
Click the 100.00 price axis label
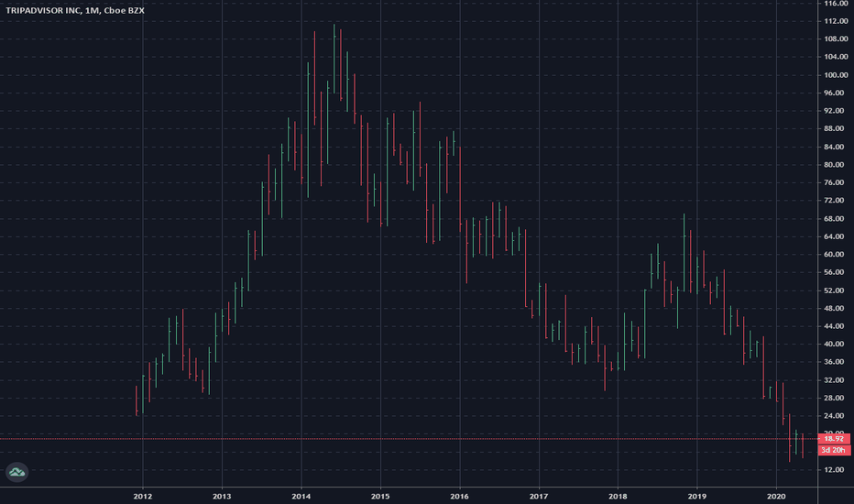click(836, 75)
